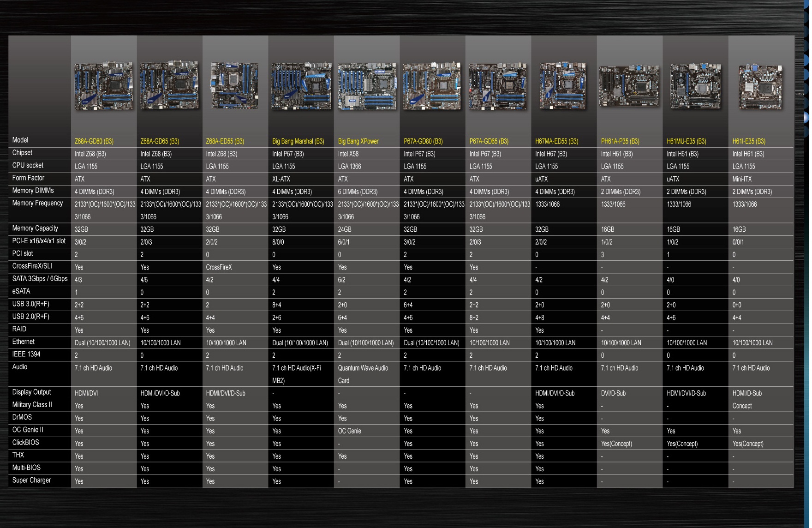Click the Chipset row label
The width and height of the screenshot is (812, 528).
coord(22,152)
